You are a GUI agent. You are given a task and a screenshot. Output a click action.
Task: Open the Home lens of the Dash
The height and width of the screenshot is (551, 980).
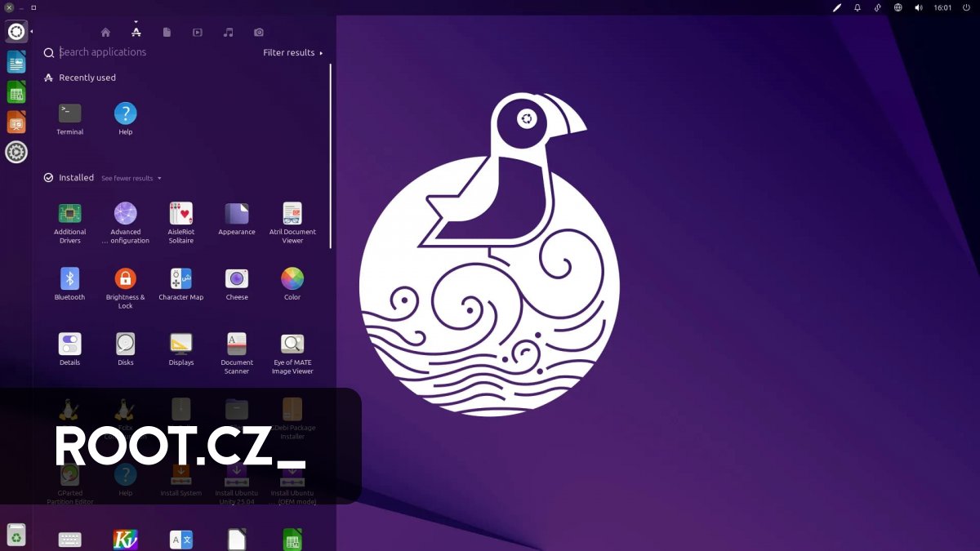tap(105, 33)
